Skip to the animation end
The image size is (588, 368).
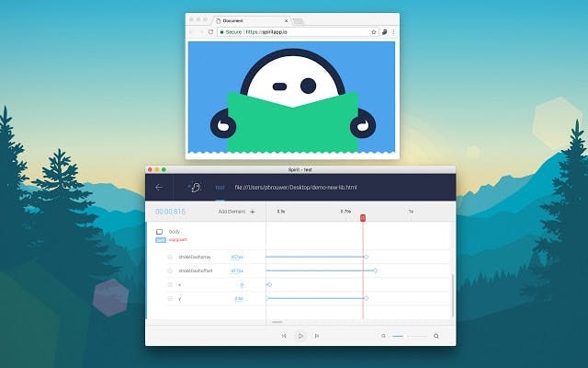317,336
